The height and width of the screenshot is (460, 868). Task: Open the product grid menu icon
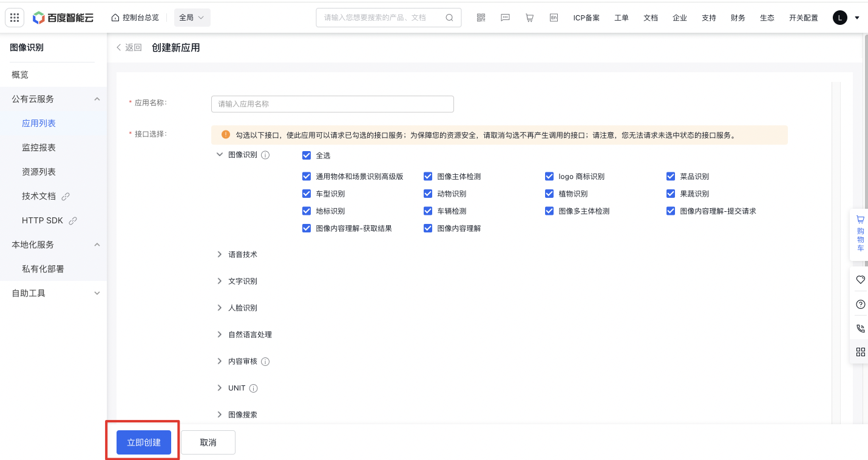pos(15,18)
